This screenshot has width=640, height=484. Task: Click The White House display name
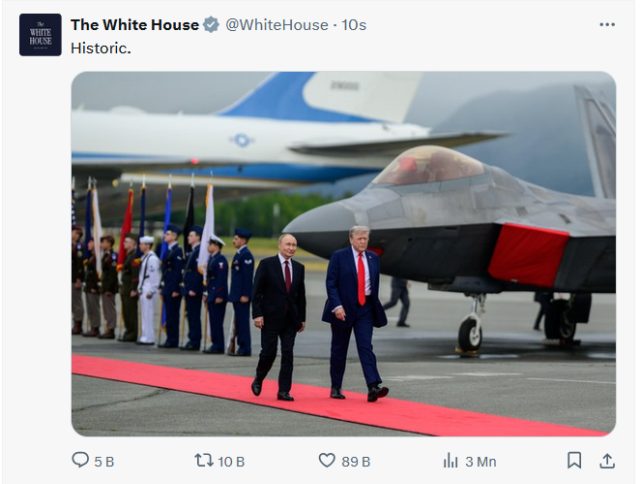coord(135,25)
